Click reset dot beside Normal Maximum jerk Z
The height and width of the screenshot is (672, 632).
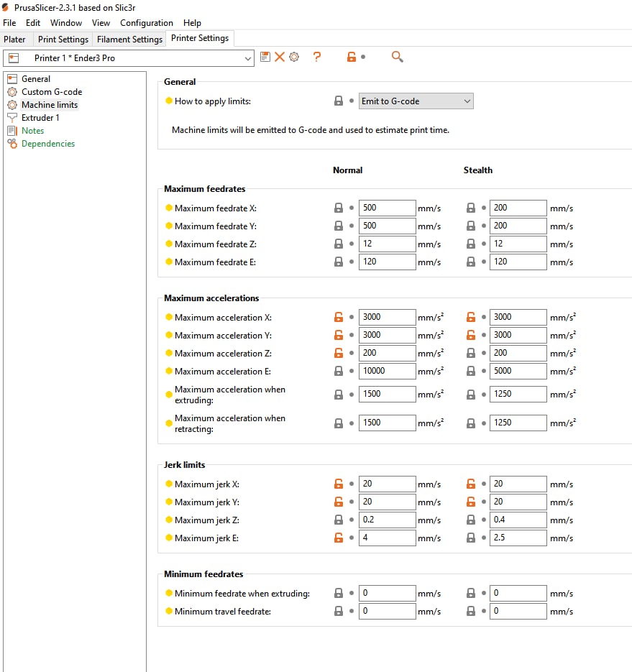352,520
